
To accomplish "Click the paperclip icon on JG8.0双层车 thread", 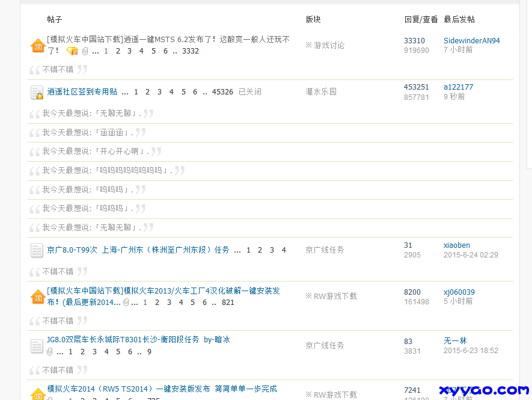I will click(x=49, y=351).
